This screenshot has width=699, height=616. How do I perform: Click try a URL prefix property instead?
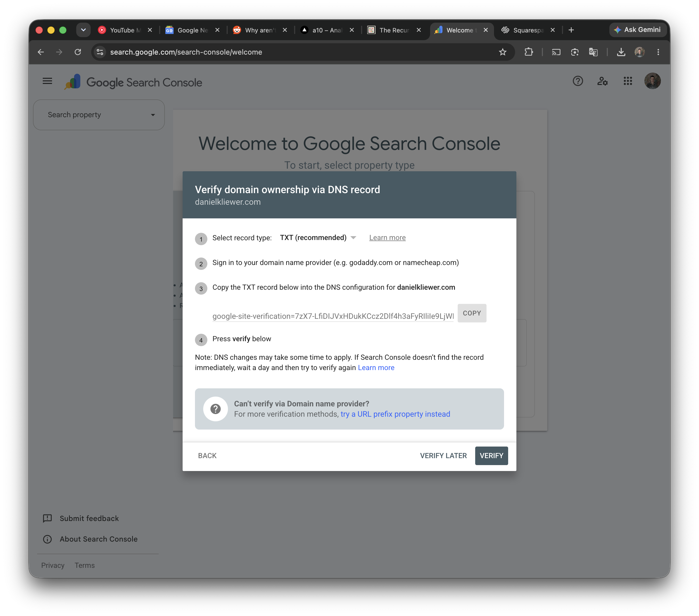[x=395, y=414]
